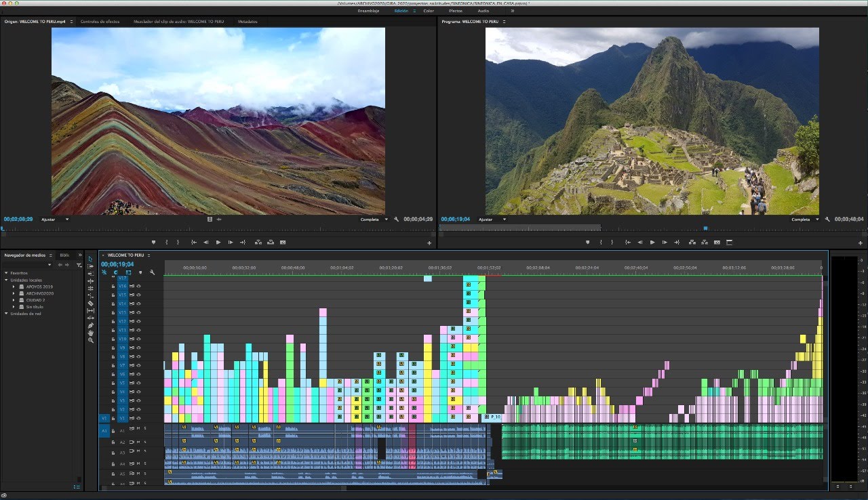The image size is (868, 500).
Task: Select the APOYOS 2019 folder in Media Browser
Action: click(x=39, y=287)
